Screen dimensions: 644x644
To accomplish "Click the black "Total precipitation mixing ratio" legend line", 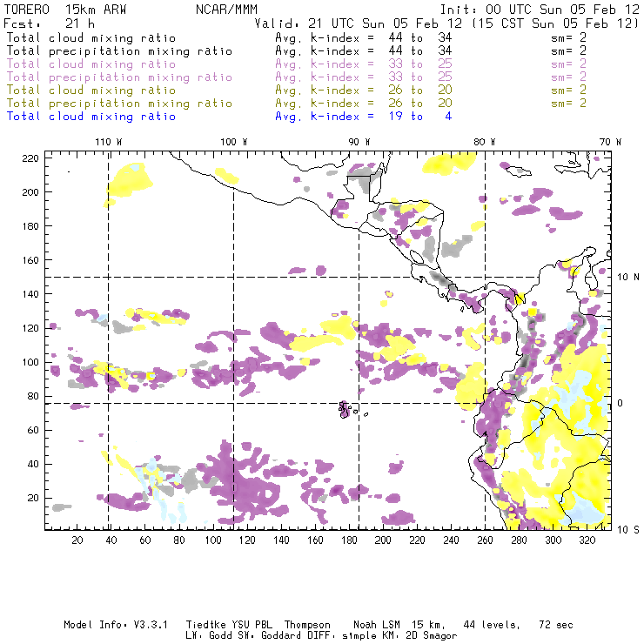I will coord(119,51).
